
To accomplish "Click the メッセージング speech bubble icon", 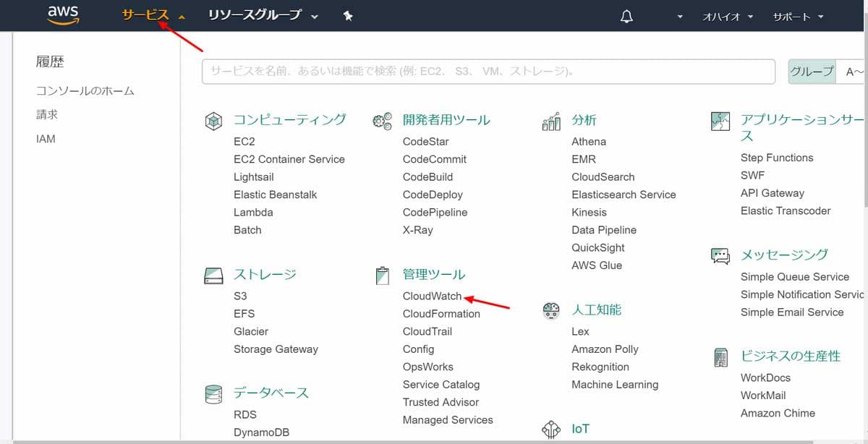I will tap(720, 255).
